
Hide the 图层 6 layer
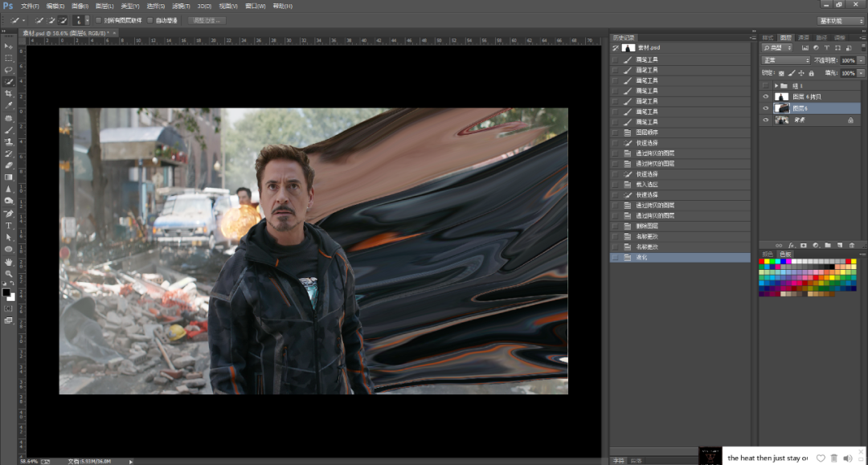coord(766,108)
